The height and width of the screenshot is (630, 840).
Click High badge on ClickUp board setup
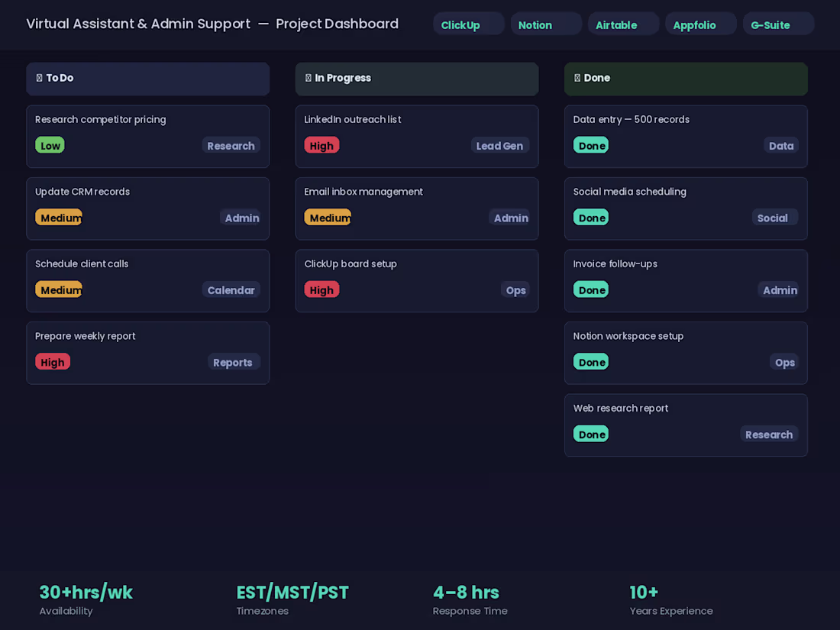(321, 290)
